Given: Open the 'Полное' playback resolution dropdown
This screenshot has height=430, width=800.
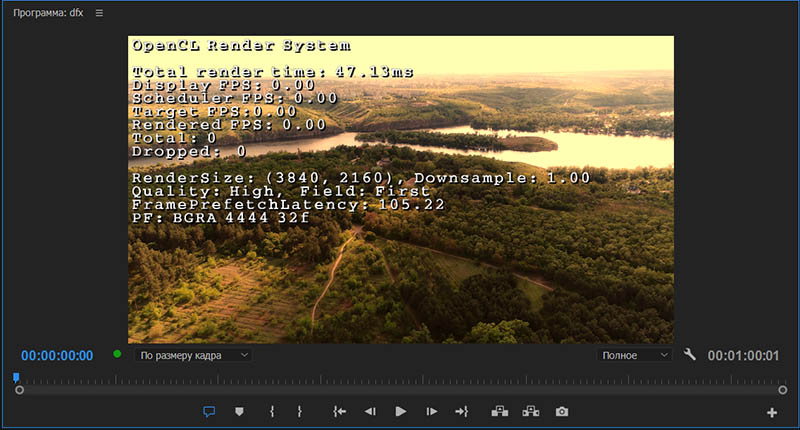Looking at the screenshot, I should [635, 355].
